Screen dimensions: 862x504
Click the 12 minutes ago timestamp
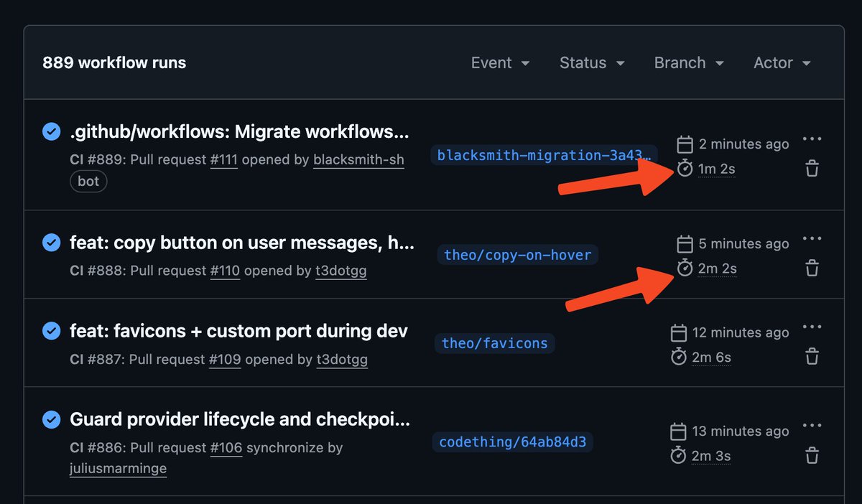tap(741, 332)
